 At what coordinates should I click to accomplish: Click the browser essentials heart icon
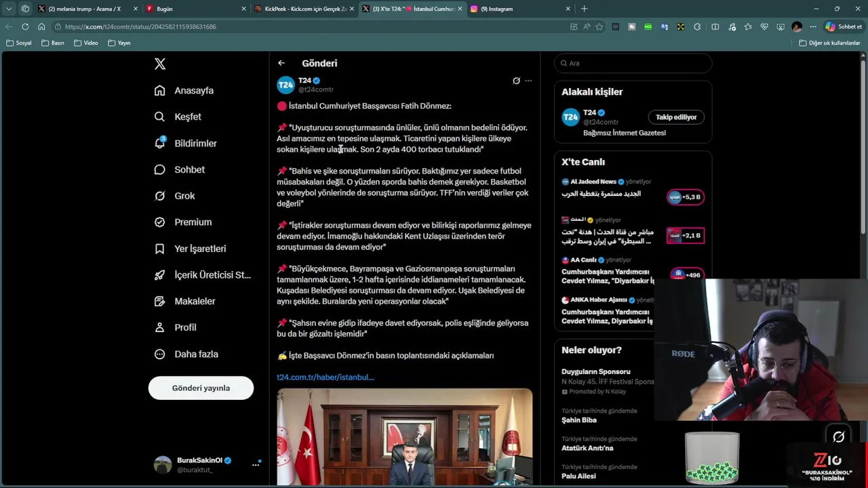764,26
